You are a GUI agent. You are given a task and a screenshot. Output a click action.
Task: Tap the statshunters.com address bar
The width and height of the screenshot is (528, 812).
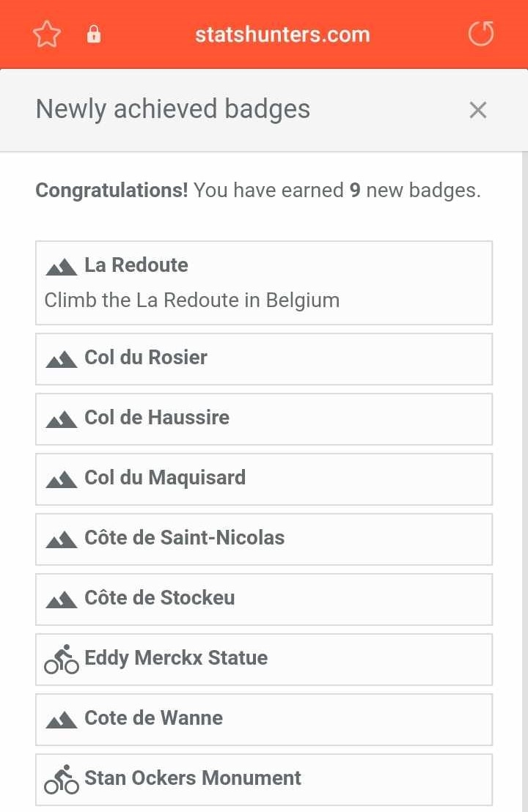coord(282,34)
